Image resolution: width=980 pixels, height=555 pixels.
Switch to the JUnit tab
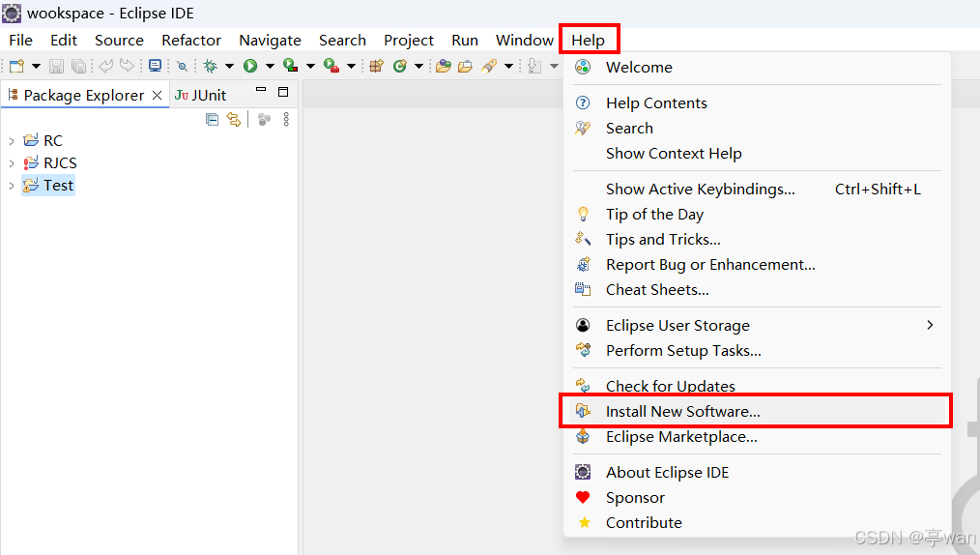(x=201, y=95)
